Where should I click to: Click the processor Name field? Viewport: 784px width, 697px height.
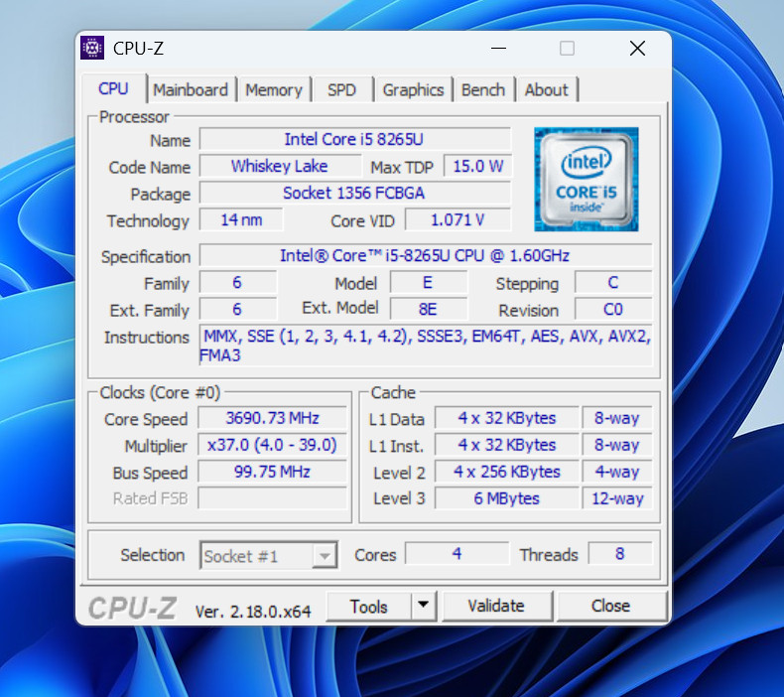pyautogui.click(x=354, y=139)
